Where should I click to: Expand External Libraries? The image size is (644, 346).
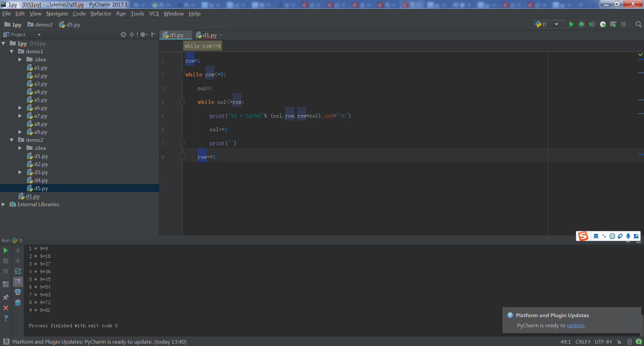pos(3,204)
